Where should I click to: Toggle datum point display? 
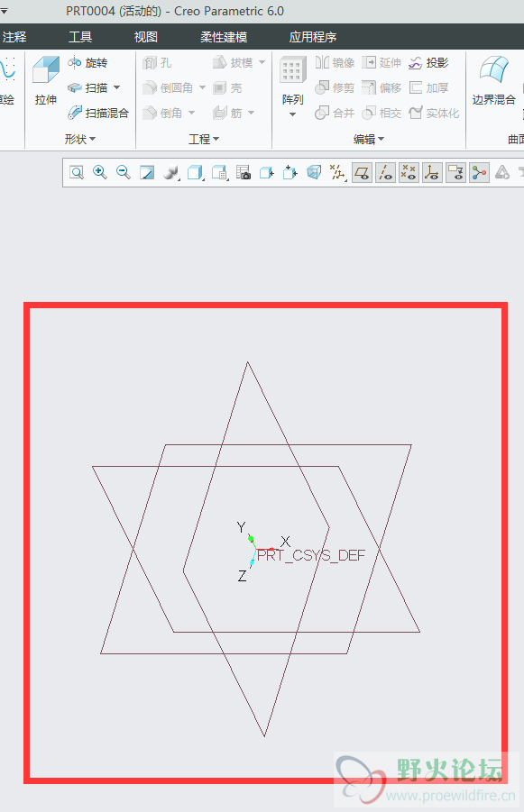409,172
